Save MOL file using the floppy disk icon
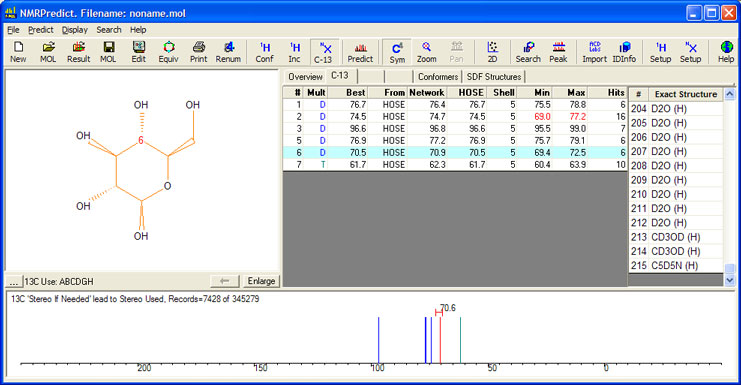741x385 pixels. [108, 52]
